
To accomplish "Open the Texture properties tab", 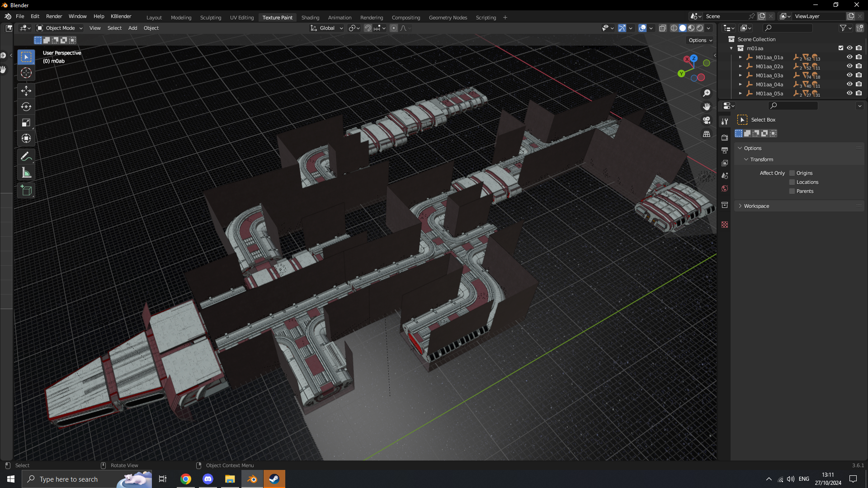I will (x=725, y=225).
